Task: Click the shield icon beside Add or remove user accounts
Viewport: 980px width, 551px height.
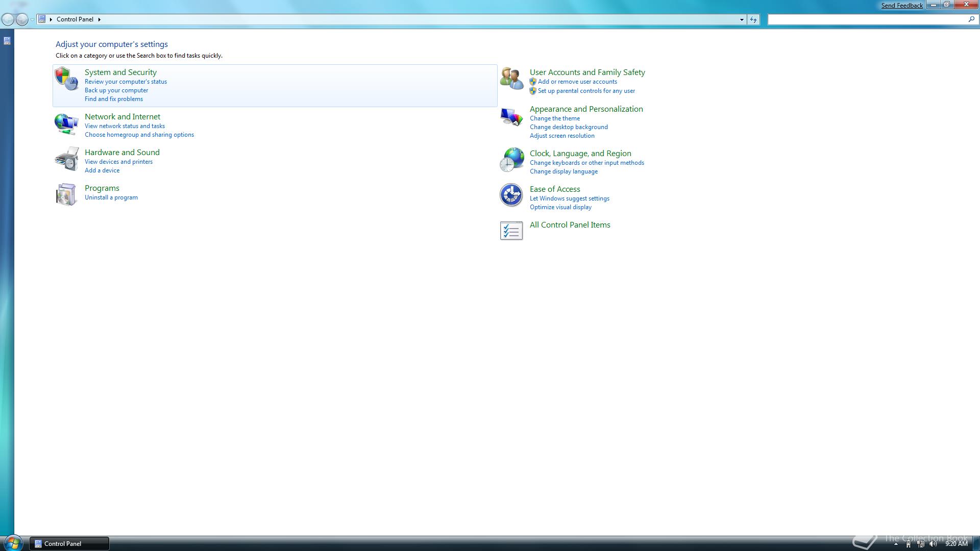Action: (533, 82)
